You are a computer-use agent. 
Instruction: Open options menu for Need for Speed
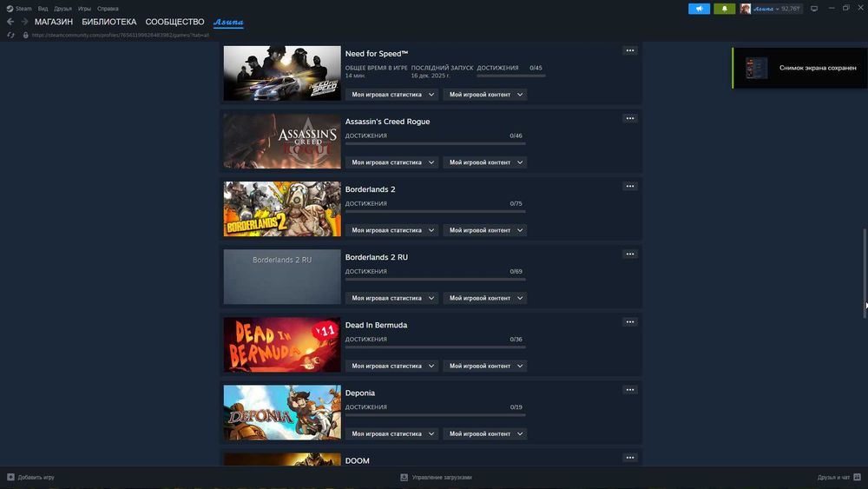coord(630,50)
